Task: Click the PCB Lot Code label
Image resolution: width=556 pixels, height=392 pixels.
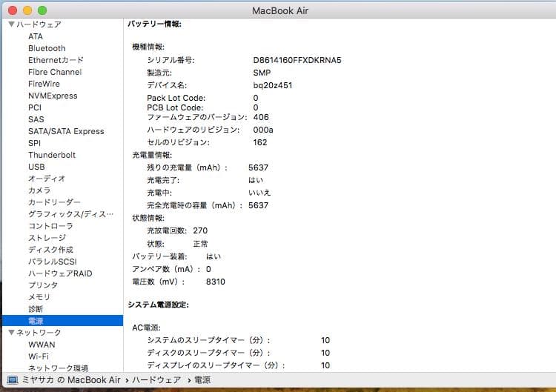Action: 175,107
